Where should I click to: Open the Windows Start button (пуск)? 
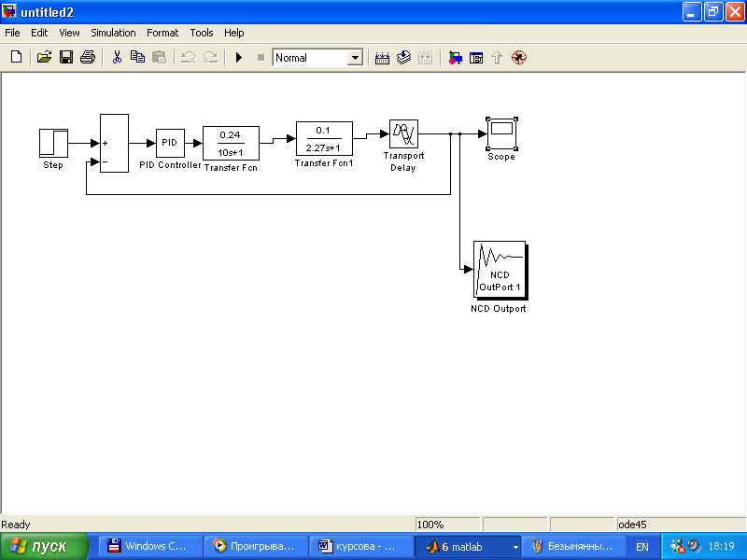(44, 546)
